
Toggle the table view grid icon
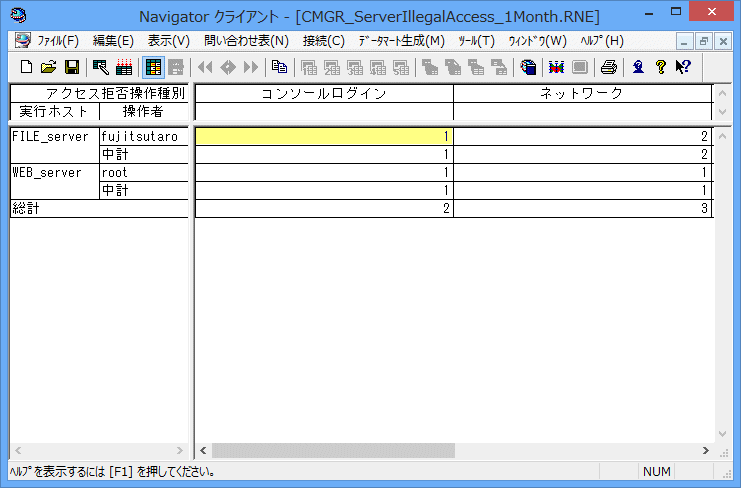tap(154, 67)
